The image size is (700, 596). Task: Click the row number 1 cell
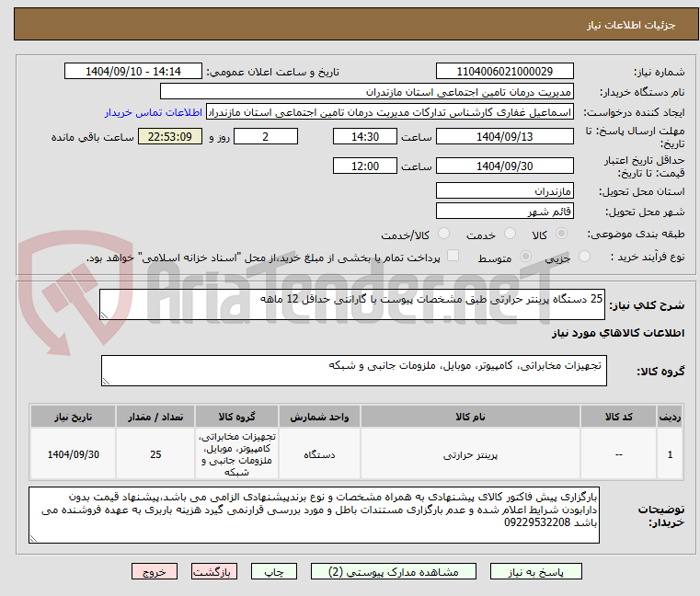(670, 454)
